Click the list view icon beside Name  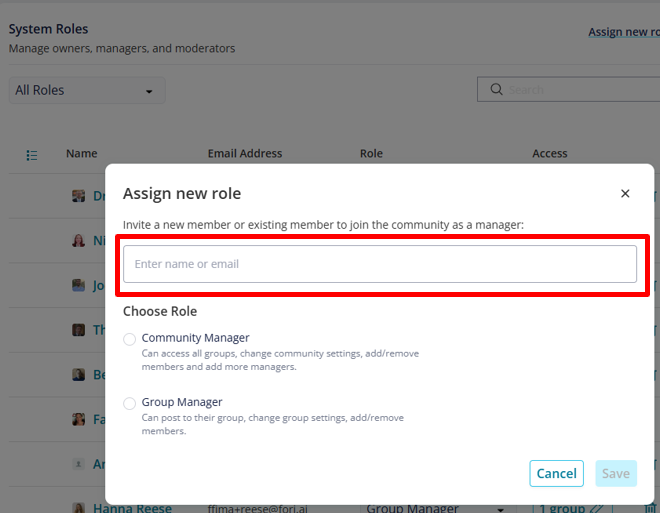(32, 155)
